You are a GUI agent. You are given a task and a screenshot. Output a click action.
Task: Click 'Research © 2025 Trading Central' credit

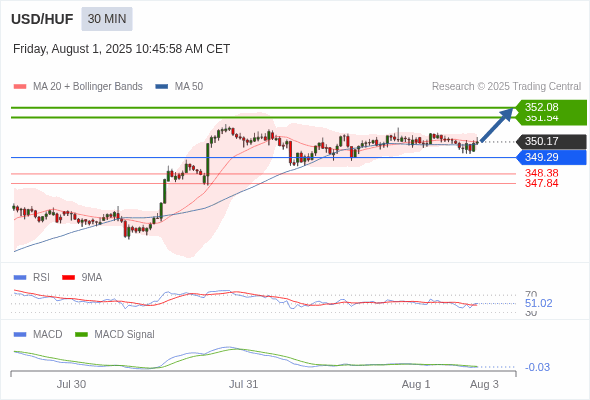506,87
